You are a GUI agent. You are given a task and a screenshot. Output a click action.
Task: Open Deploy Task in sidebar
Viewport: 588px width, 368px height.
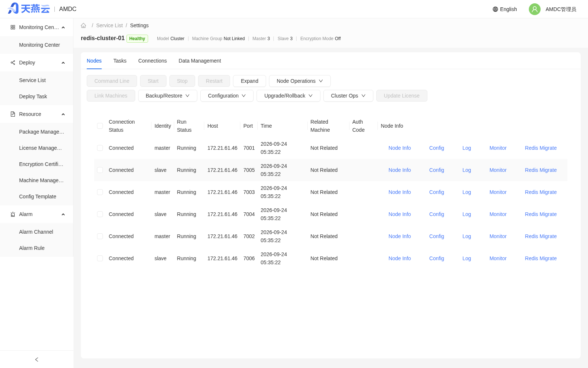[33, 96]
